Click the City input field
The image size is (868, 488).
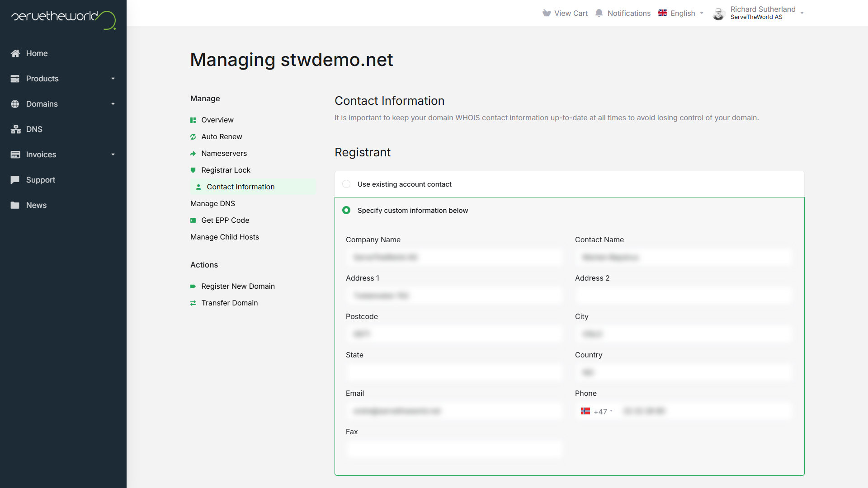[684, 334]
